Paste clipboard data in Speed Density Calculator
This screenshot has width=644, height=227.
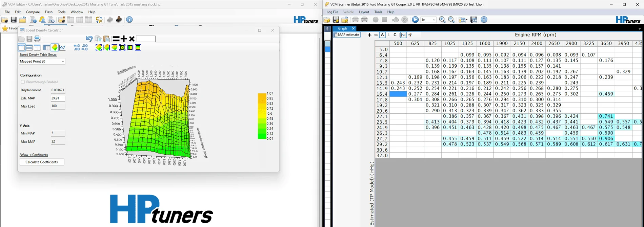[x=106, y=39]
